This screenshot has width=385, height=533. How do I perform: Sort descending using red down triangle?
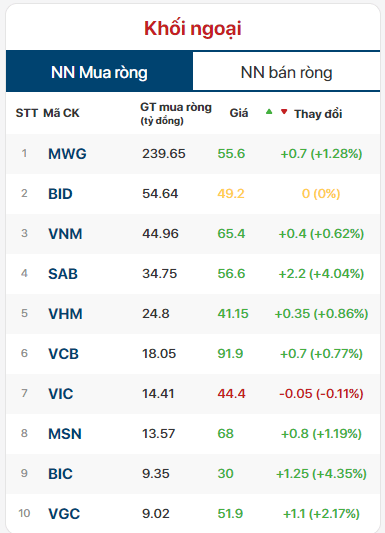(x=284, y=111)
